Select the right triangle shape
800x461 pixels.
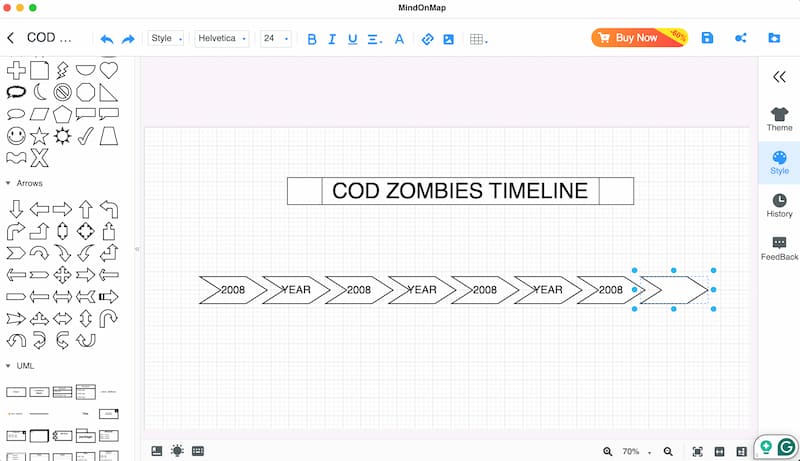(x=109, y=92)
